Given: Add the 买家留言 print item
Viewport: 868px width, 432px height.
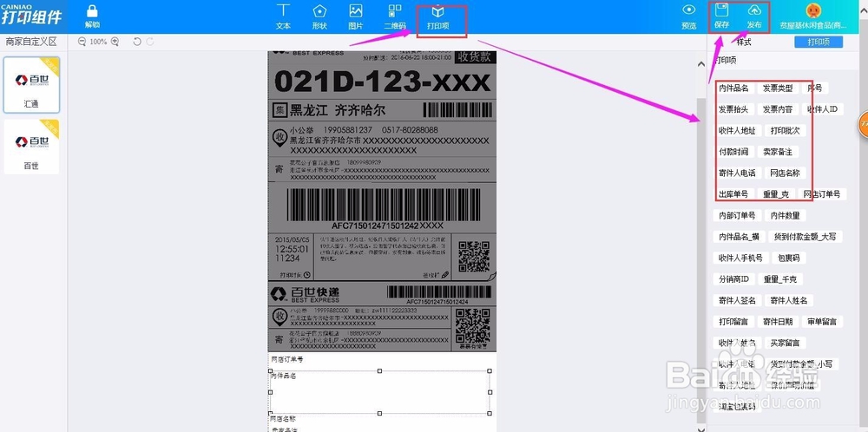Looking at the screenshot, I should pos(785,343).
